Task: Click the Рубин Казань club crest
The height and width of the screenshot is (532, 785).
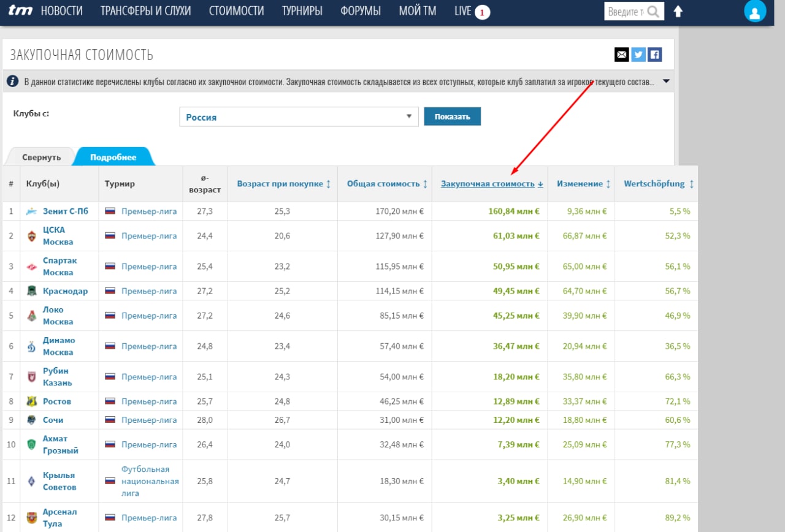Action: [32, 377]
